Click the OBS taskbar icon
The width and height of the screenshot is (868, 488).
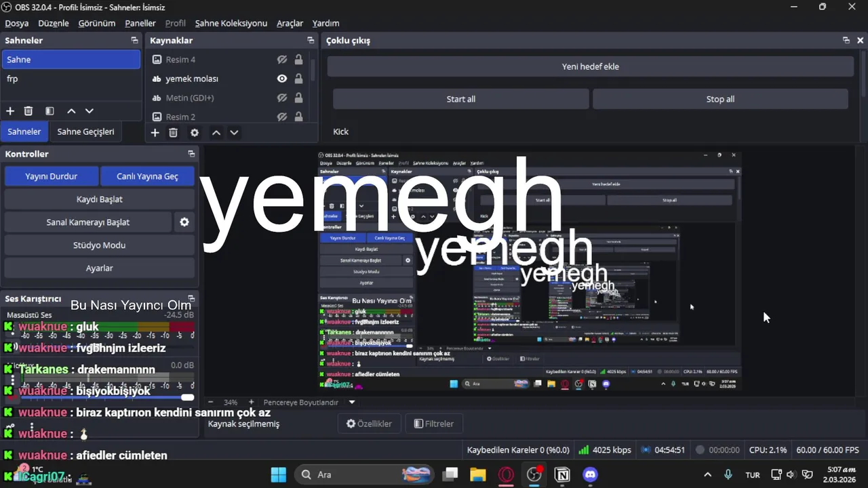[x=534, y=474]
